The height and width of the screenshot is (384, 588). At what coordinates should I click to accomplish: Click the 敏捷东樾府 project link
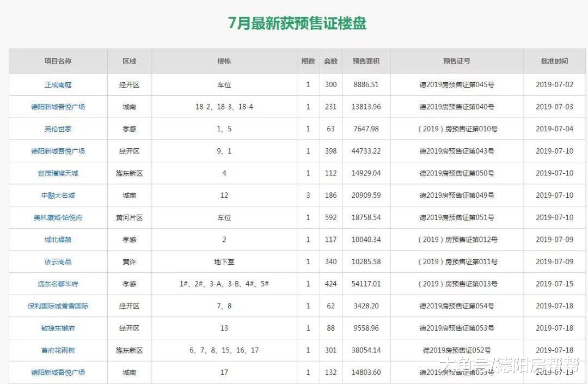point(57,328)
